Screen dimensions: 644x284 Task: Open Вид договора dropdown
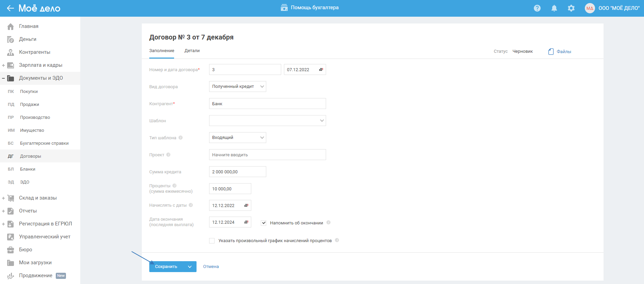coord(237,86)
